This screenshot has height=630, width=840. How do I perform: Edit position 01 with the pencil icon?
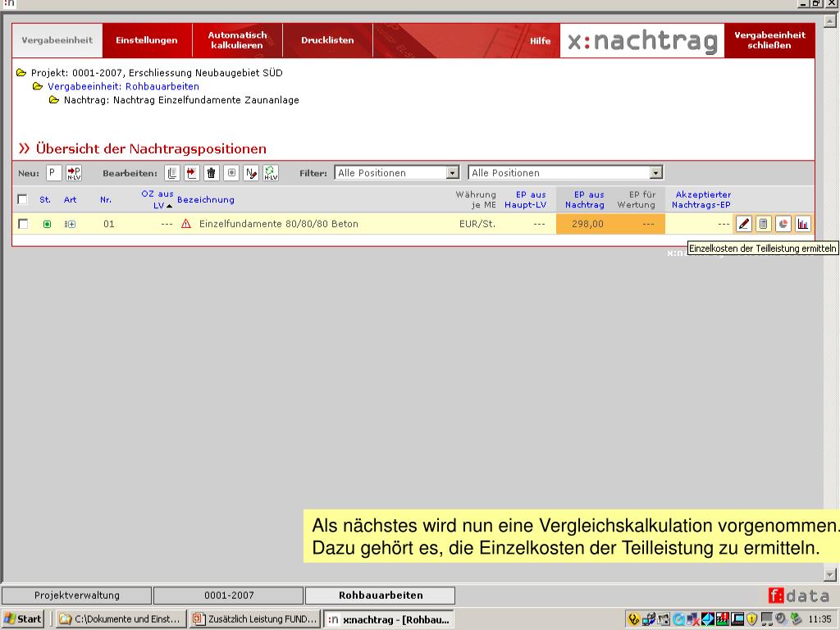tap(743, 224)
